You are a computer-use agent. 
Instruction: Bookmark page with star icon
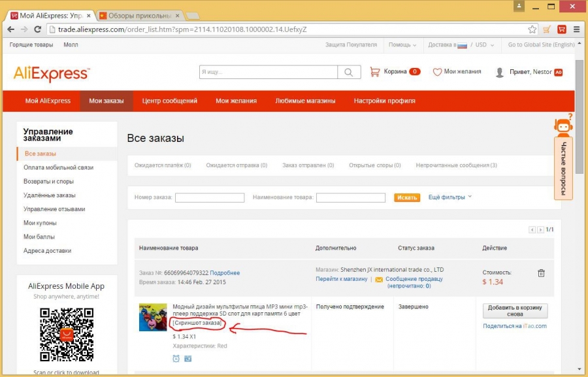tap(532, 29)
